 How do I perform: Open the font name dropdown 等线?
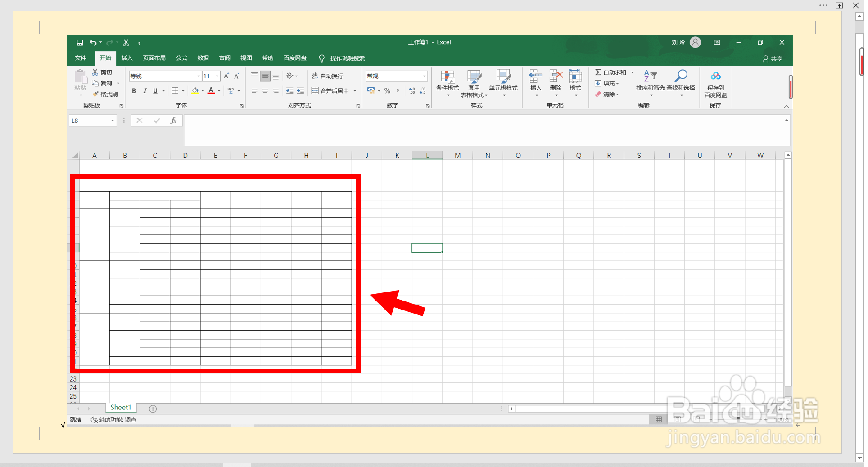198,76
